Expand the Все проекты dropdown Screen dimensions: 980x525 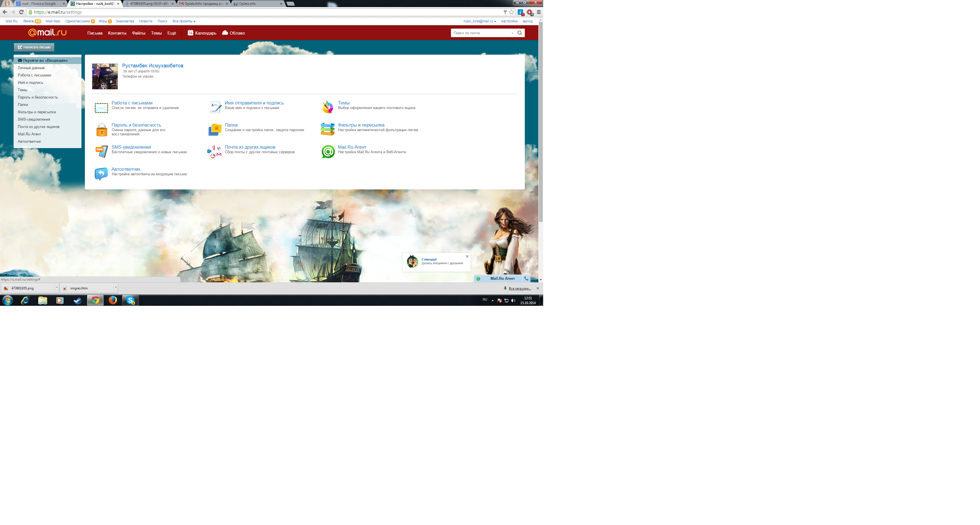184,21
